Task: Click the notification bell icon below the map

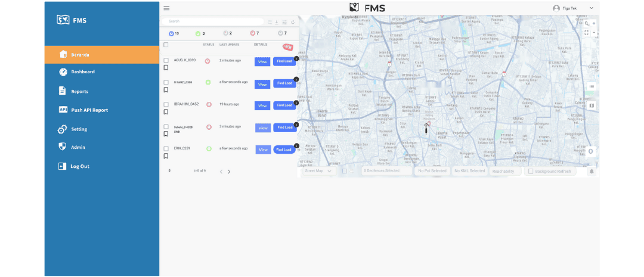Action: pyautogui.click(x=592, y=172)
